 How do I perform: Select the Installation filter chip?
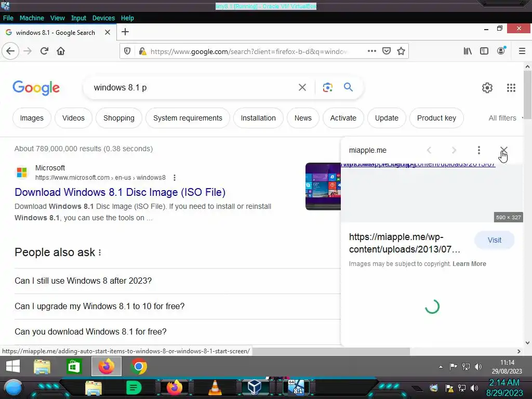(258, 118)
